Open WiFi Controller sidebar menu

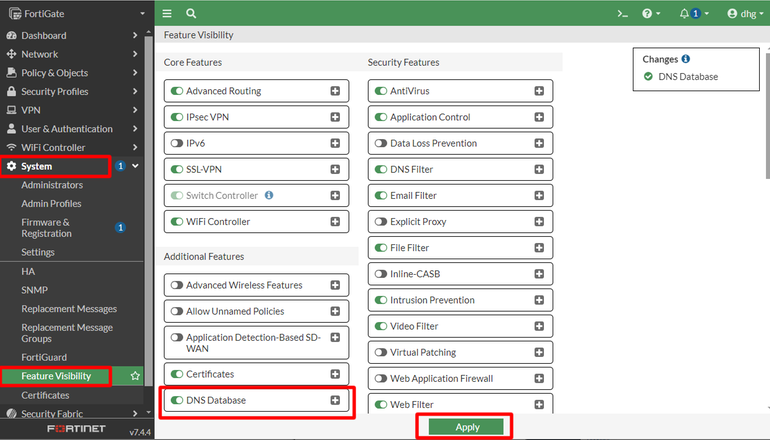(72, 147)
